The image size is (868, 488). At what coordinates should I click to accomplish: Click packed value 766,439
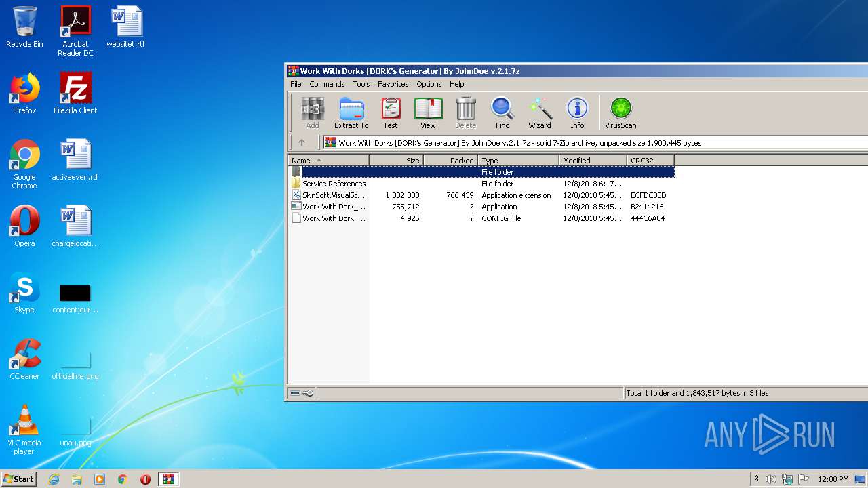(460, 195)
